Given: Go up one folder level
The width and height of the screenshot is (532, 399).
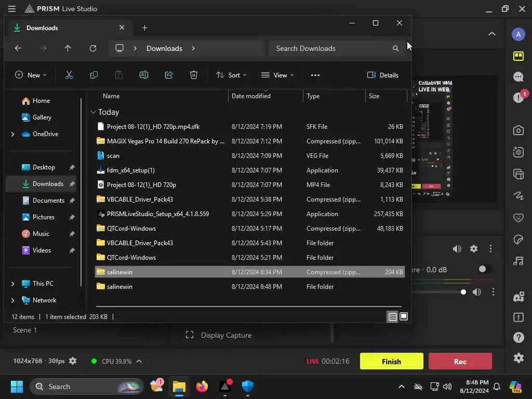Looking at the screenshot, I should (x=68, y=48).
